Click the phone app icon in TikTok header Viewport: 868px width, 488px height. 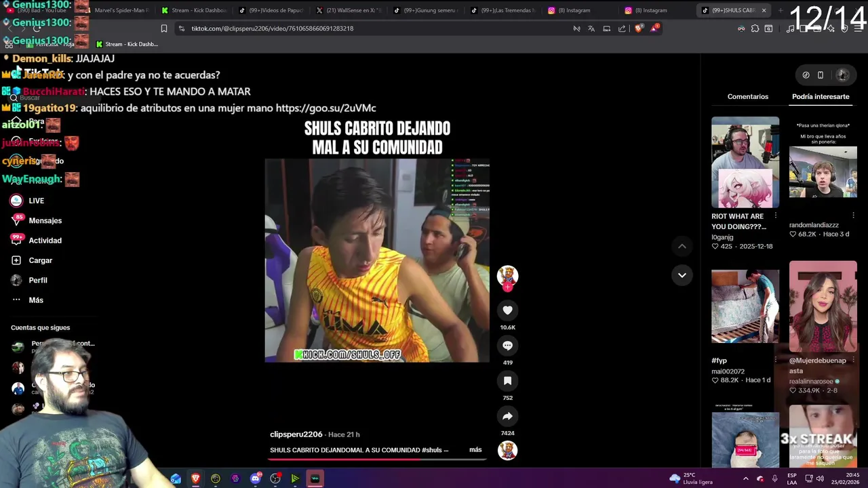tap(821, 75)
